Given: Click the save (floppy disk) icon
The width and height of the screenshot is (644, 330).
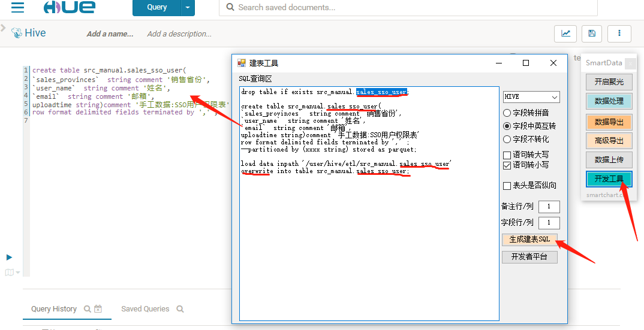Looking at the screenshot, I should coord(592,34).
